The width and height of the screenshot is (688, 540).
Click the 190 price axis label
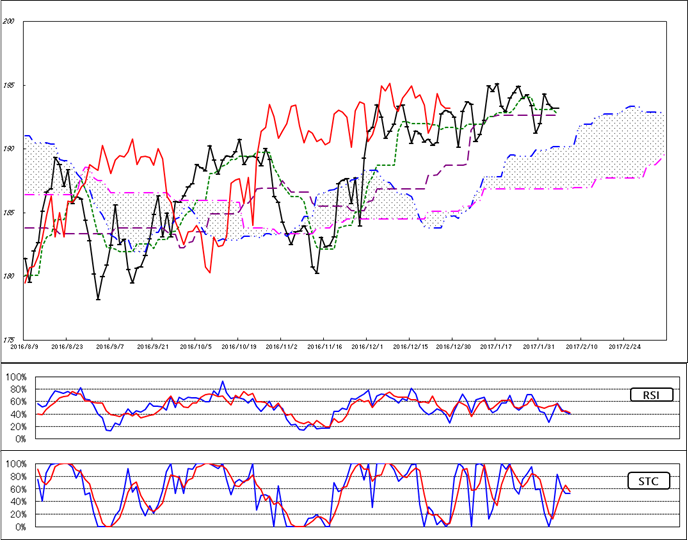(8, 149)
